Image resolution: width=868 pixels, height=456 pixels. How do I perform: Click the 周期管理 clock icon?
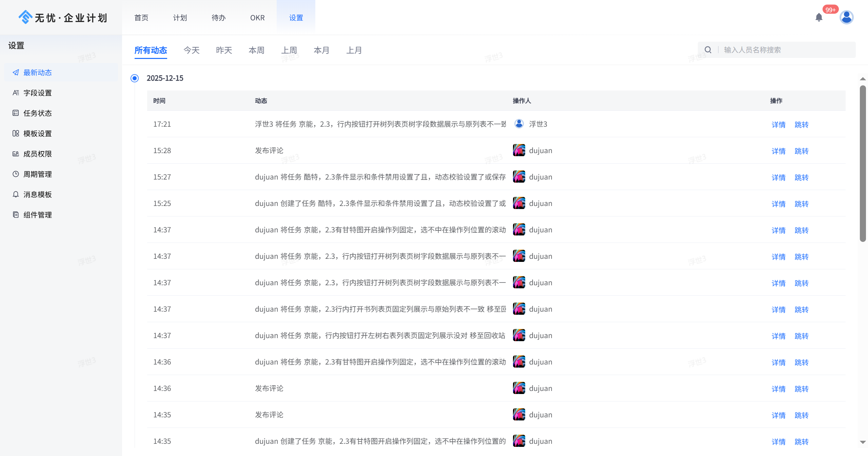[16, 174]
